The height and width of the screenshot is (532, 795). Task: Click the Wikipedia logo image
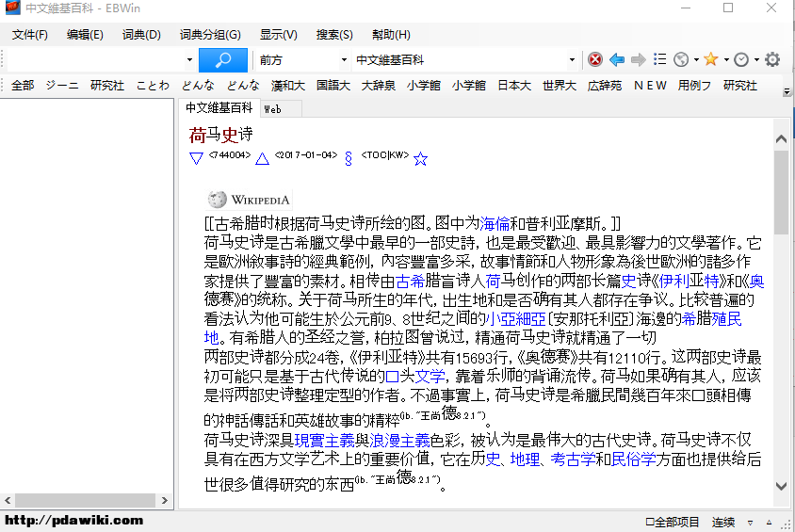[x=249, y=200]
